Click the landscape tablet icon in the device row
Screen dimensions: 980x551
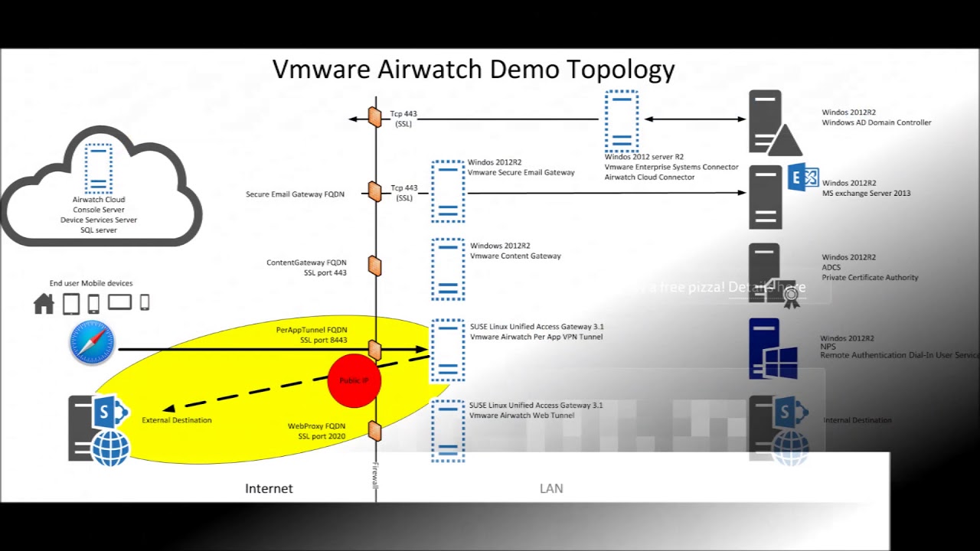click(x=119, y=302)
